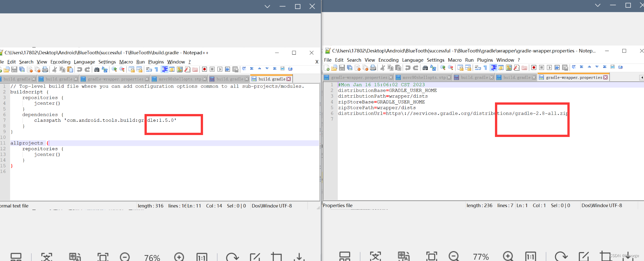Click 'Properties file' in right status bar
This screenshot has width=644, height=261.
pos(338,205)
